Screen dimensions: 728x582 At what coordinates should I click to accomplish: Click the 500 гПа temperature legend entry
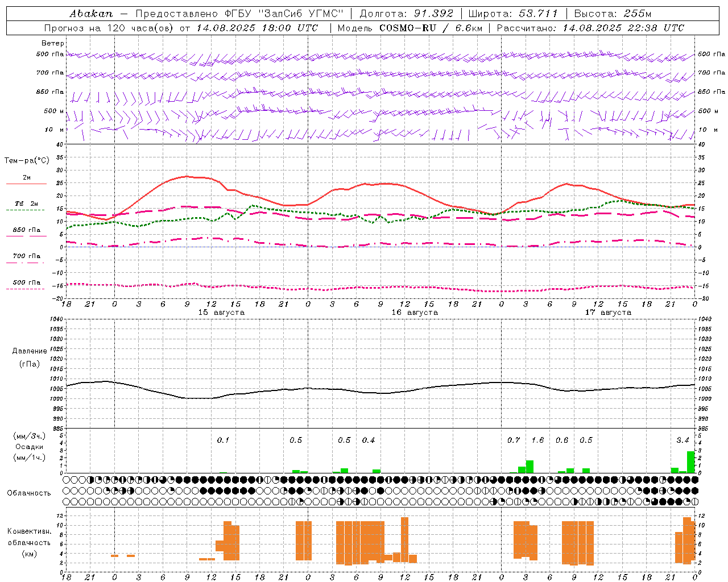click(x=26, y=282)
